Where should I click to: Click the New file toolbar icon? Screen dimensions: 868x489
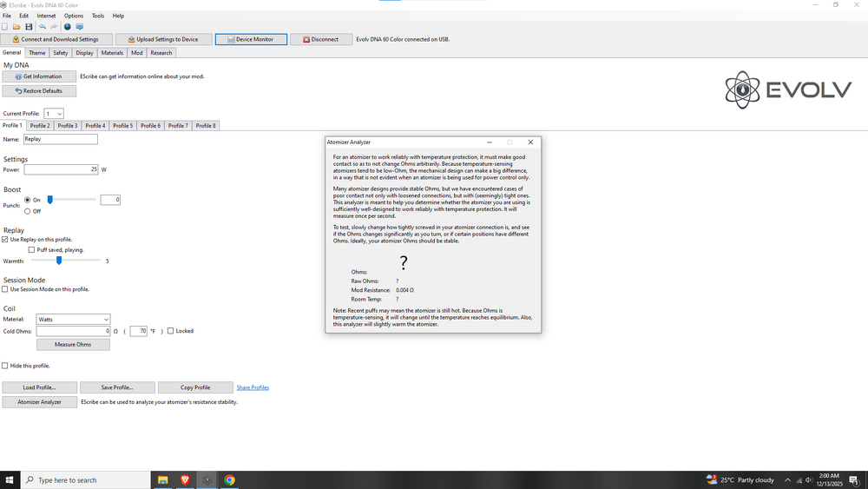(5, 27)
